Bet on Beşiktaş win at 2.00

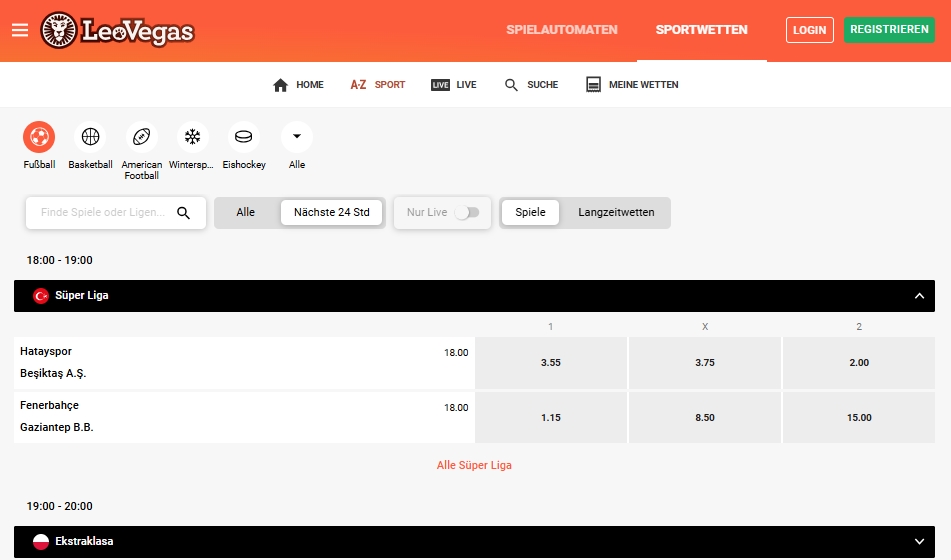(859, 363)
